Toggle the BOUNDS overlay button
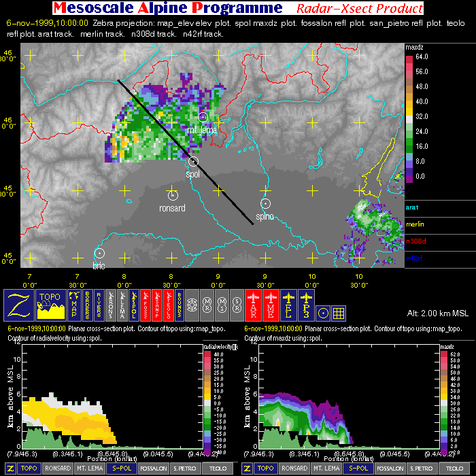The image size is (476, 476). [x=180, y=305]
